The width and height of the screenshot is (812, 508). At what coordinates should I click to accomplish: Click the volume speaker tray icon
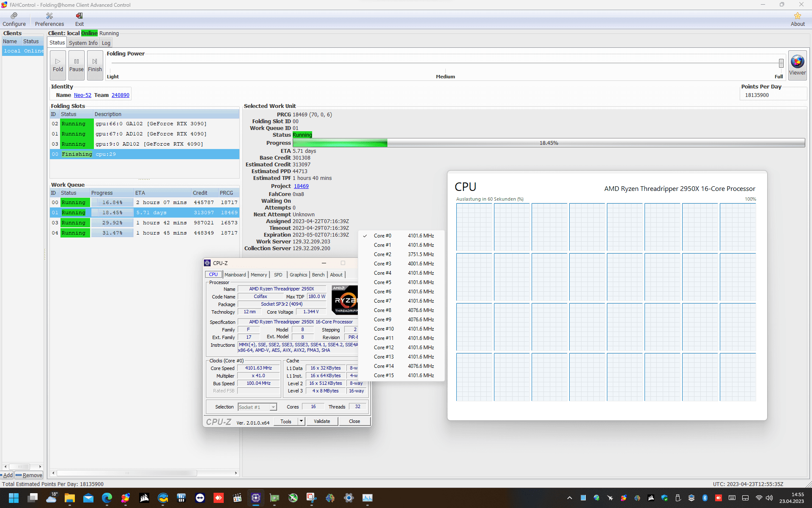point(769,498)
